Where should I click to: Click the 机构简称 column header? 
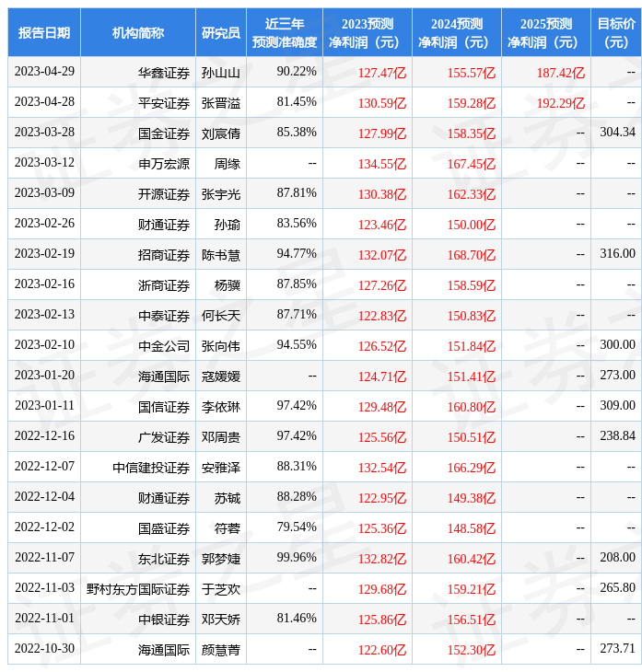[138, 33]
